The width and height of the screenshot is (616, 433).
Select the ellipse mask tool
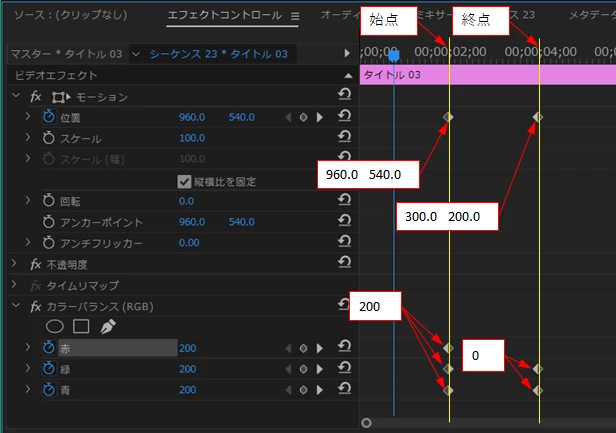[x=55, y=327]
